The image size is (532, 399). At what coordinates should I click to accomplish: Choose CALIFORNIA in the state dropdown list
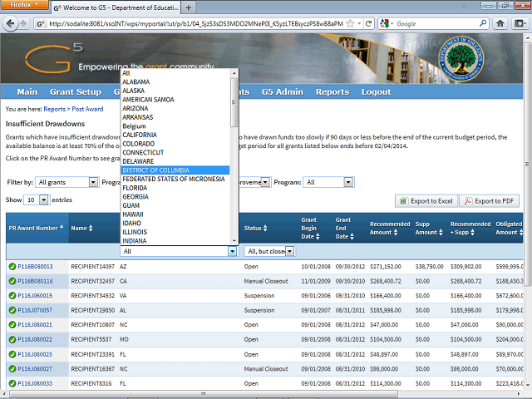145,134
